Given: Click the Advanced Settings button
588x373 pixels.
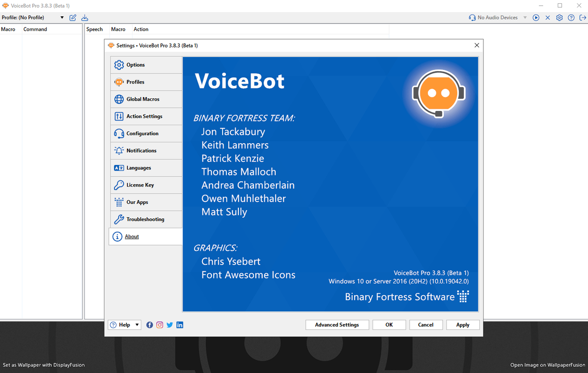Looking at the screenshot, I should (337, 325).
